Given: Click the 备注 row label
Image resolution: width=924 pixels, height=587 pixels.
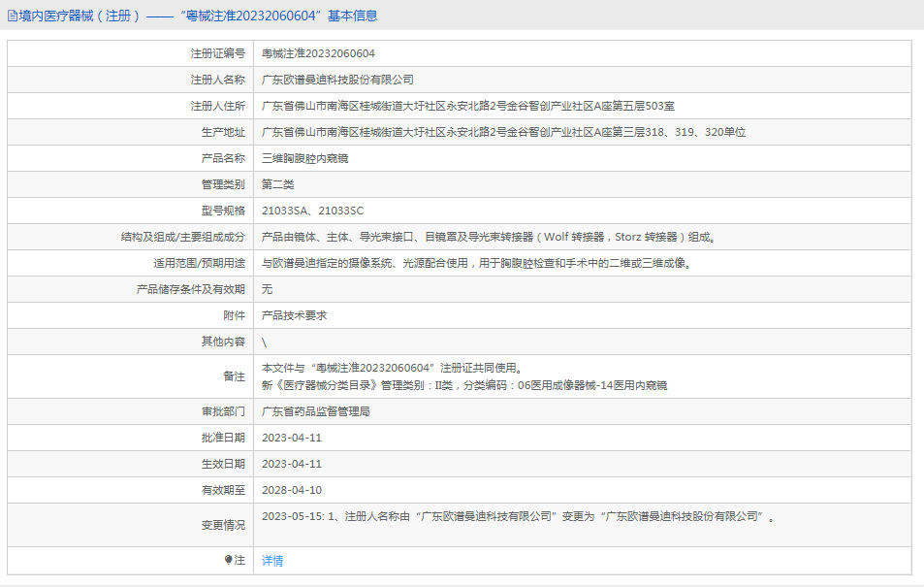Looking at the screenshot, I should 234,376.
